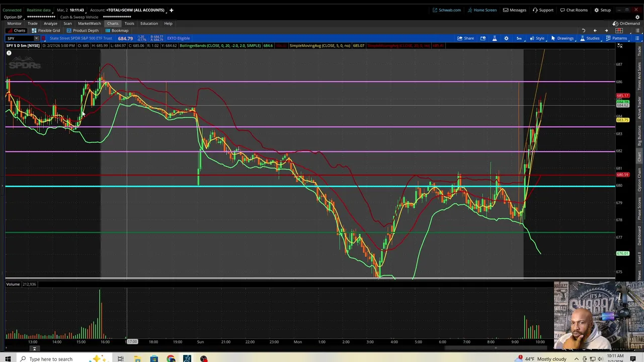Open the gear settings under Setup
The image size is (644, 362).
point(637,17)
